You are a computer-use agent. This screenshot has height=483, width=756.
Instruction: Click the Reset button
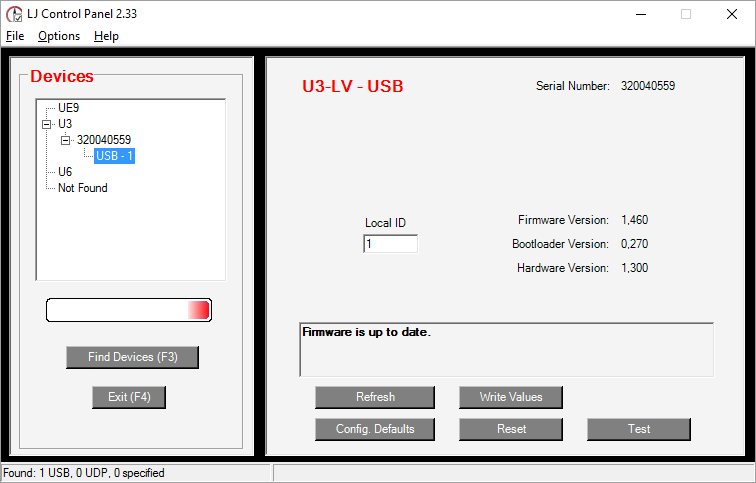tap(511, 429)
